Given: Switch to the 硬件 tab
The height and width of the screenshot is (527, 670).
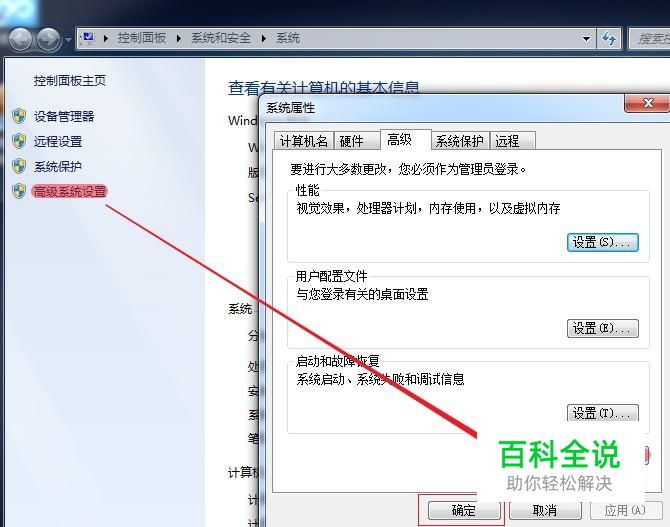Looking at the screenshot, I should point(356,141).
